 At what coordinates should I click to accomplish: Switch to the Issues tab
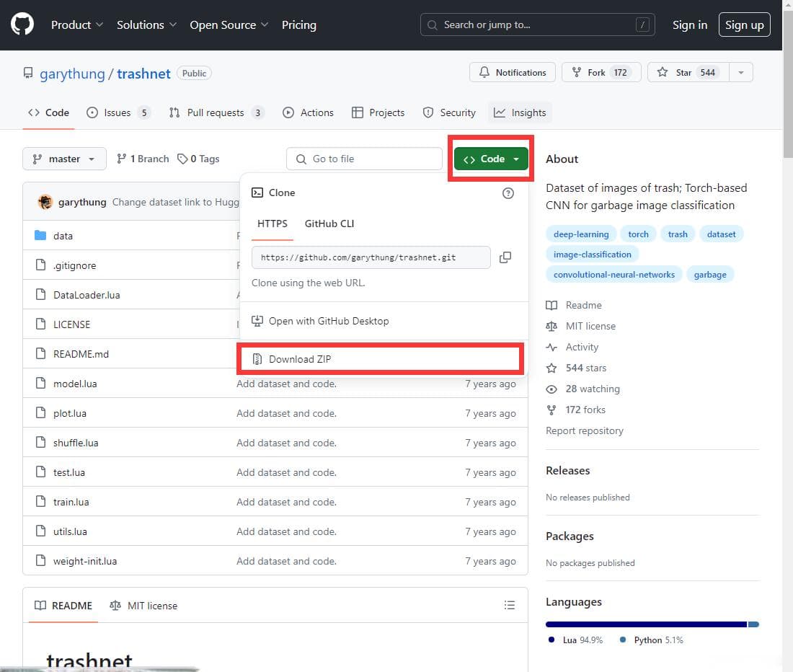tap(118, 112)
